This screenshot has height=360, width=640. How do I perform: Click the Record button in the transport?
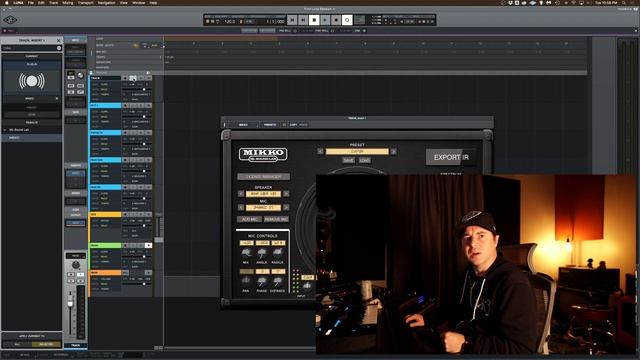[x=336, y=20]
